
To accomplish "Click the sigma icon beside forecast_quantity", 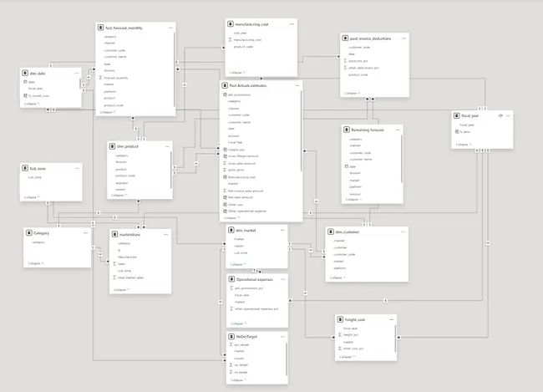I will [101, 78].
